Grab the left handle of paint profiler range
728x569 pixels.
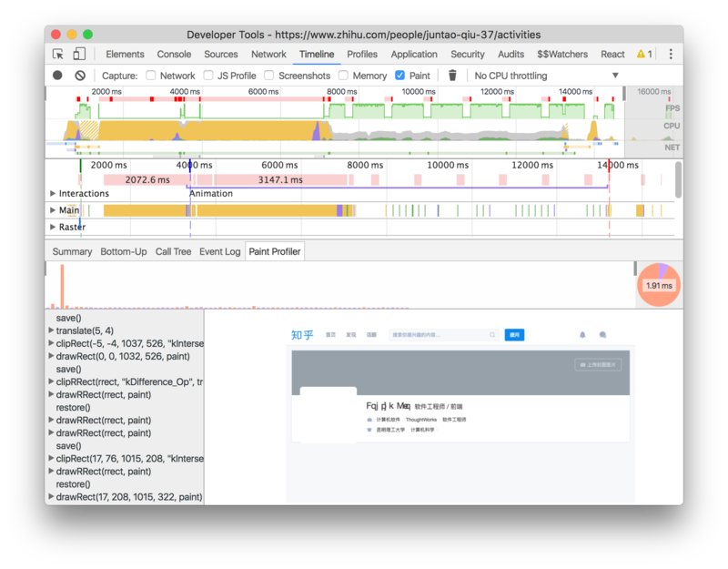[46, 268]
